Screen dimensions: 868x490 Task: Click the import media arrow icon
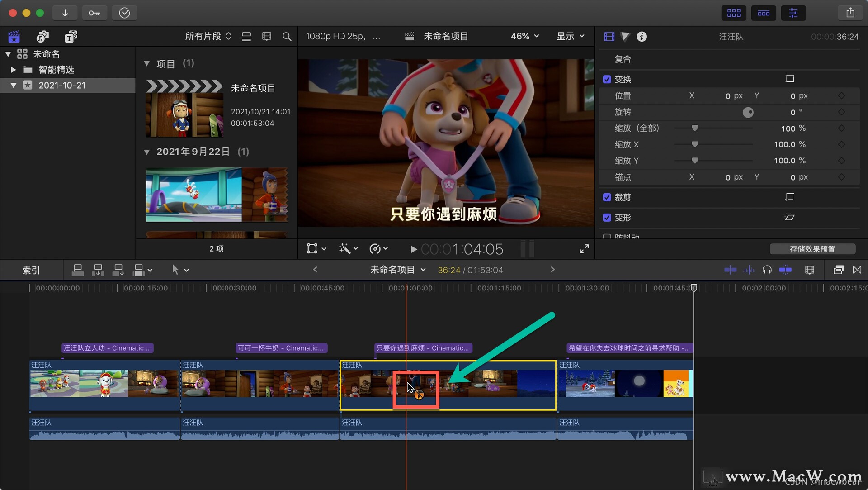pyautogui.click(x=65, y=13)
